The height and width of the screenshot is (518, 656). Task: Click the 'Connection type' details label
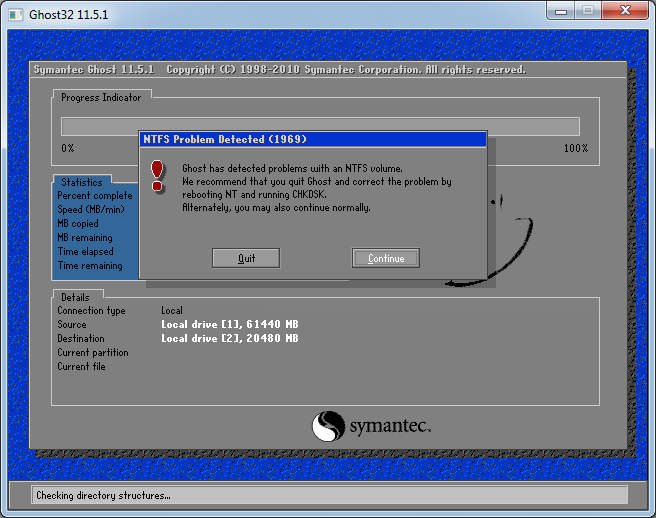(91, 311)
